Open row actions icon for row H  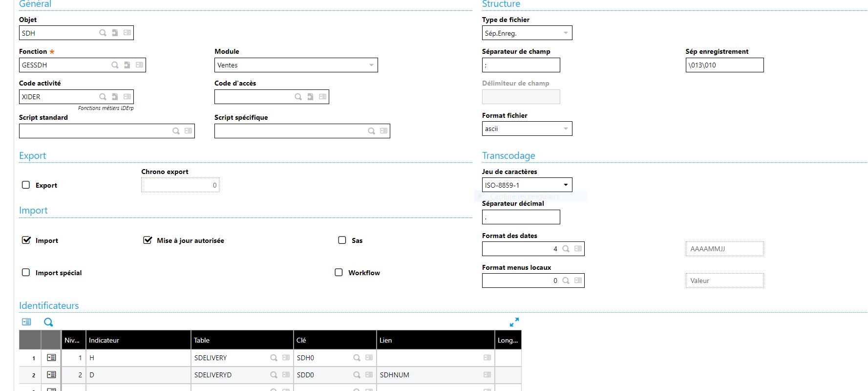point(51,358)
